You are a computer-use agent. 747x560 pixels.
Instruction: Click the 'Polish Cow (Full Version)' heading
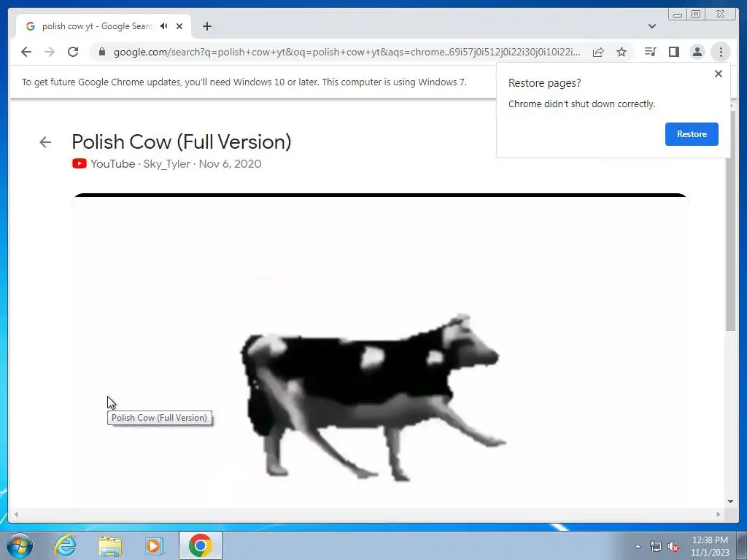pyautogui.click(x=182, y=142)
